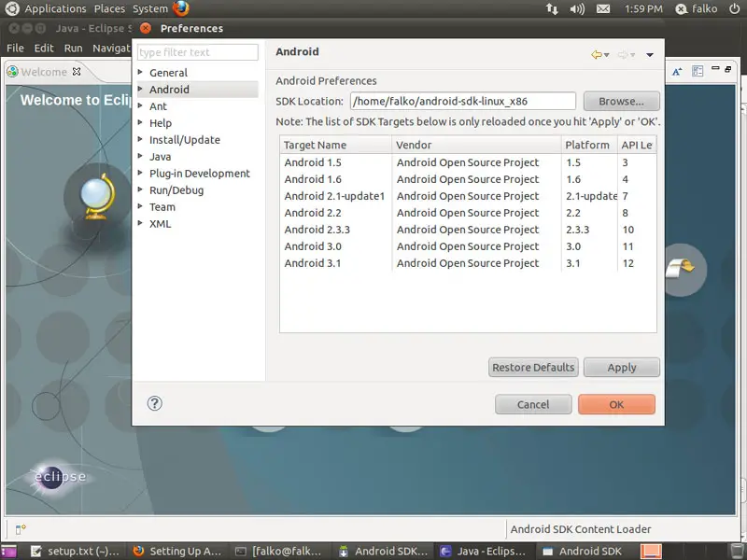
Task: Select the Welcome tab in Eclipse
Action: point(43,72)
